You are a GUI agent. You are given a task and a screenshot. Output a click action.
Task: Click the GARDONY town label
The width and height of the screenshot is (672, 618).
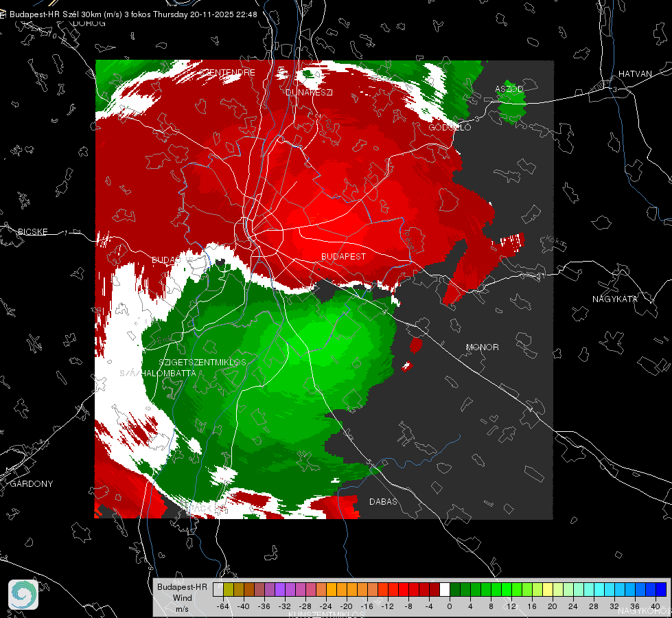[32, 484]
